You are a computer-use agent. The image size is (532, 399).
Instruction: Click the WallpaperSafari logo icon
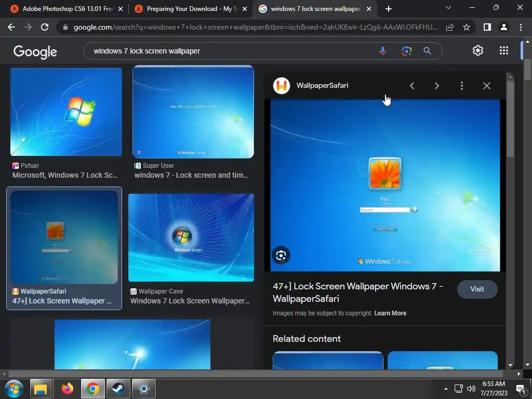pyautogui.click(x=282, y=86)
